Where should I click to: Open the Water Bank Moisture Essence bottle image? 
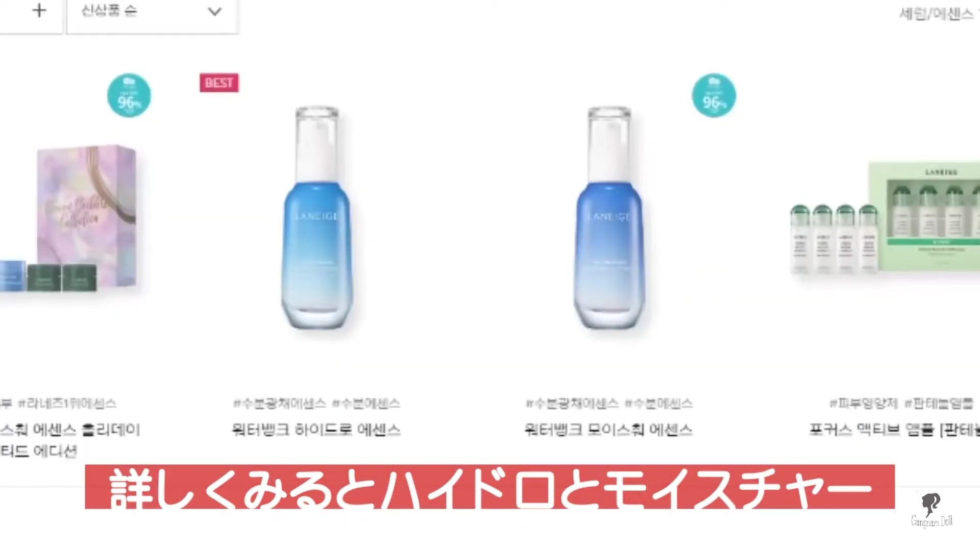[x=609, y=218]
